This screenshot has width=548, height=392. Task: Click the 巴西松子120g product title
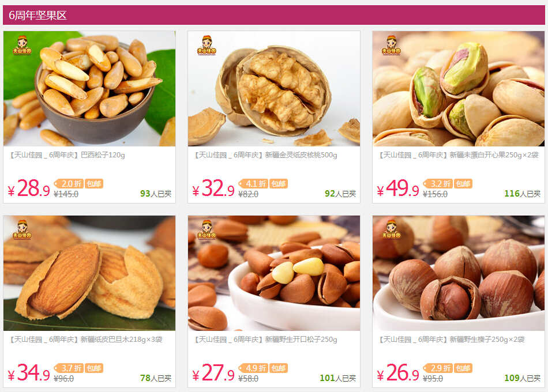[x=67, y=155]
